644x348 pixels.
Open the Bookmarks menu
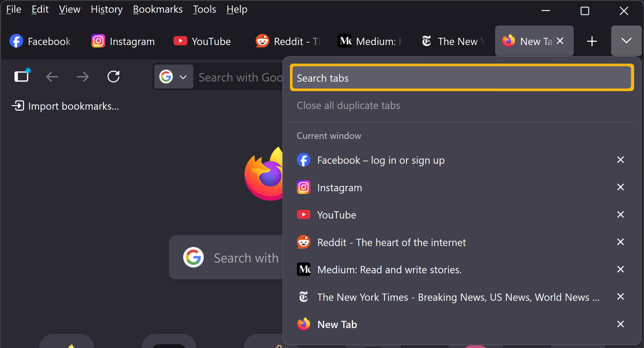pos(158,9)
